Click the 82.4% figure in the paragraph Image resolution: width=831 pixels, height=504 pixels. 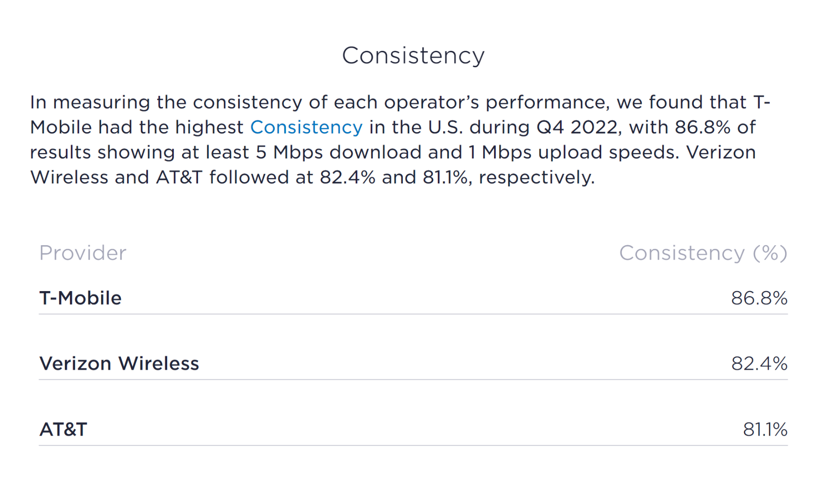click(347, 177)
